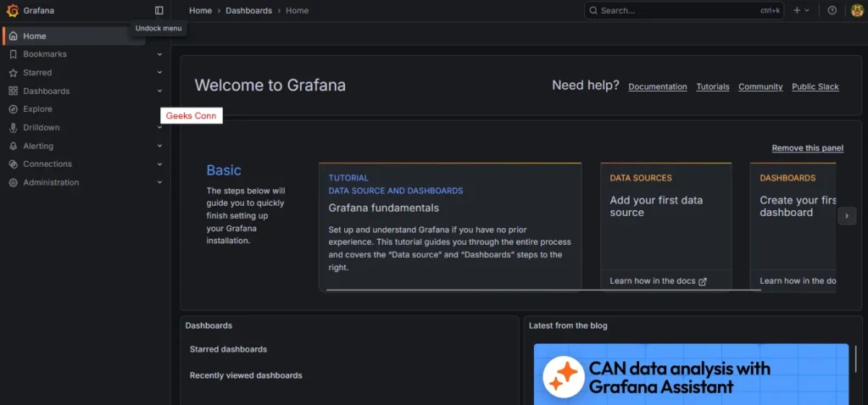Open Explore in the sidebar menu
The width and height of the screenshot is (868, 405).
(37, 109)
